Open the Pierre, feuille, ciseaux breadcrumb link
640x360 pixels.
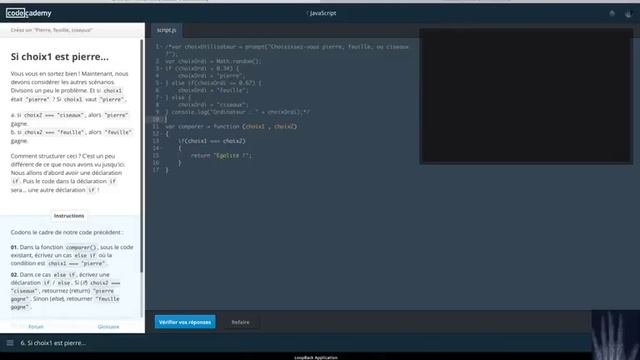52,30
